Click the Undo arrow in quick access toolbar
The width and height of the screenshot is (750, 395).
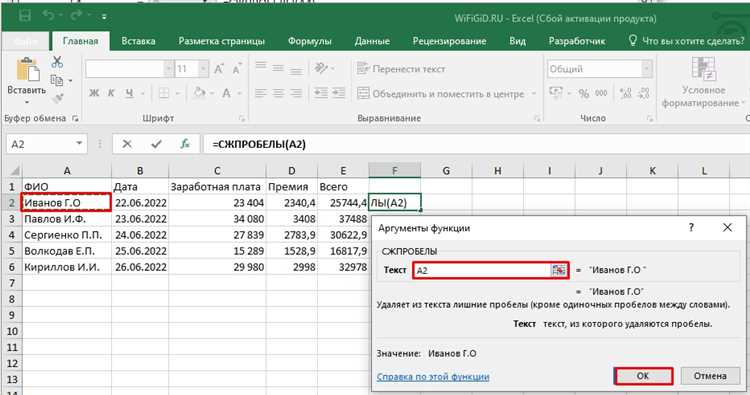48,16
